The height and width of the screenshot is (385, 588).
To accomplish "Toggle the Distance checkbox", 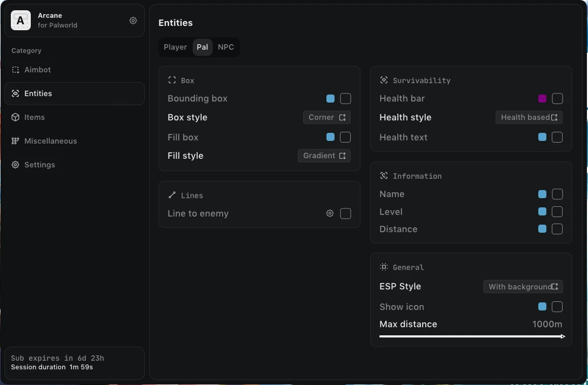I will (x=557, y=229).
